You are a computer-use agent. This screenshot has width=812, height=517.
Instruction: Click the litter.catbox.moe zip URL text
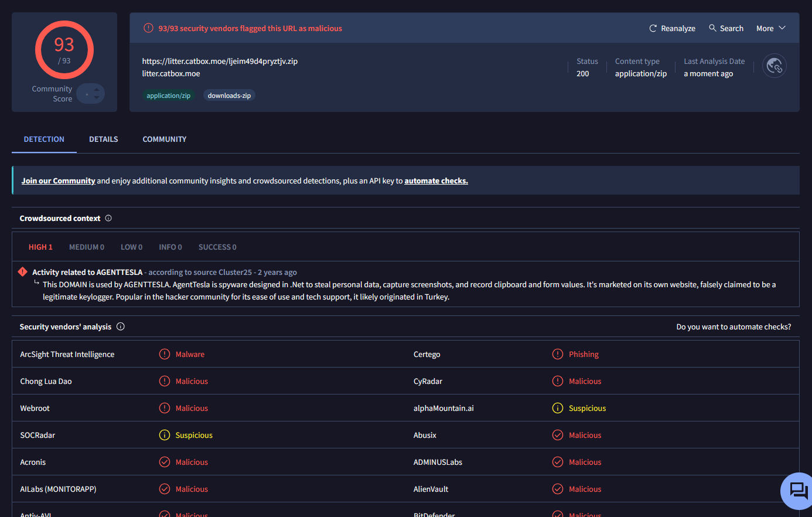click(x=220, y=61)
